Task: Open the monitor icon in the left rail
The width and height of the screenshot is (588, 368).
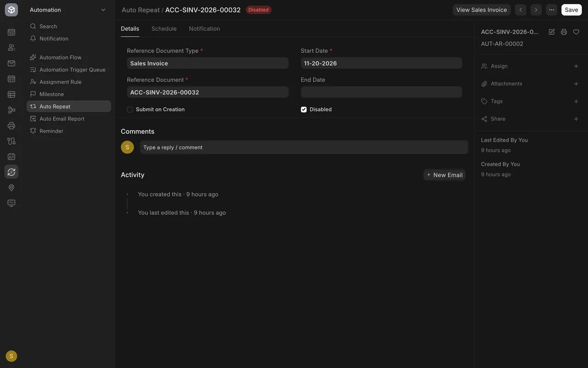Action: 11,203
